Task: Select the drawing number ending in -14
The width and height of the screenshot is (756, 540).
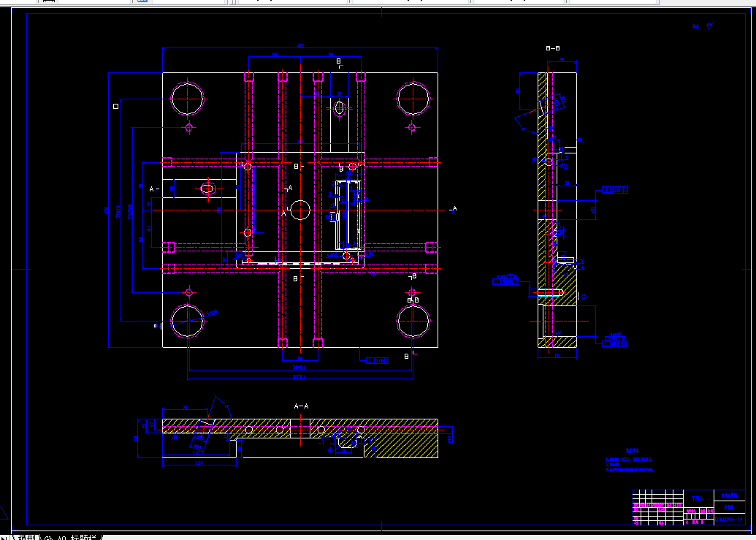Action: pyautogui.click(x=730, y=520)
